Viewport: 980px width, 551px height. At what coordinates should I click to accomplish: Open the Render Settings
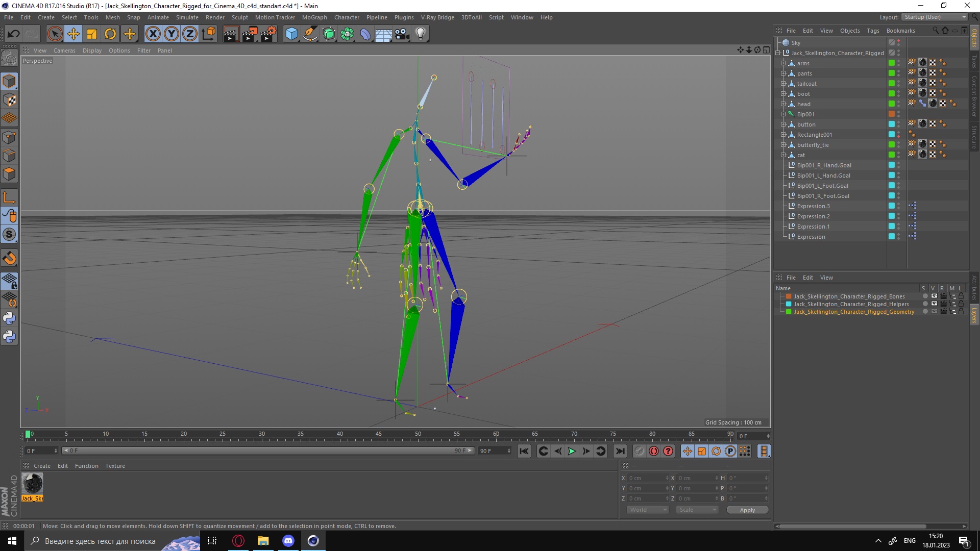(268, 34)
